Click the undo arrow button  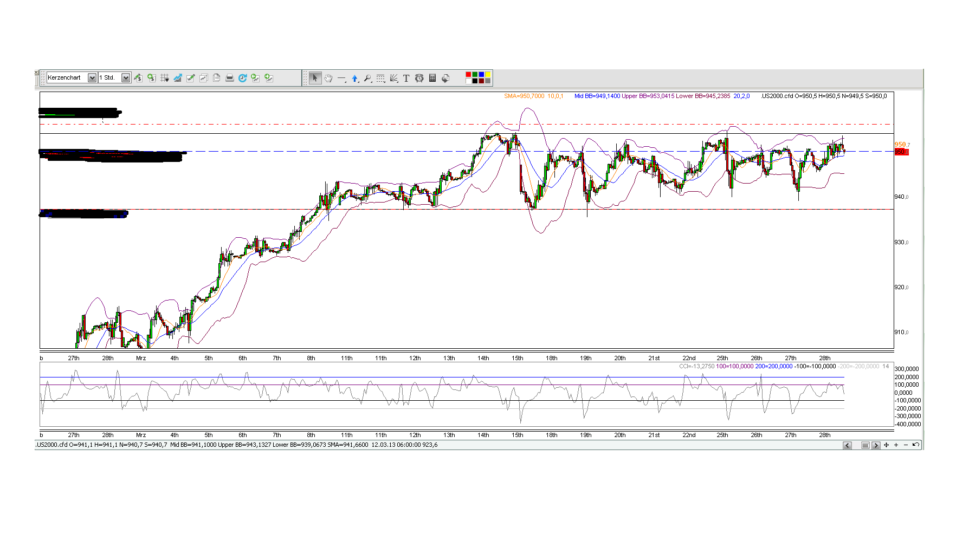point(916,445)
